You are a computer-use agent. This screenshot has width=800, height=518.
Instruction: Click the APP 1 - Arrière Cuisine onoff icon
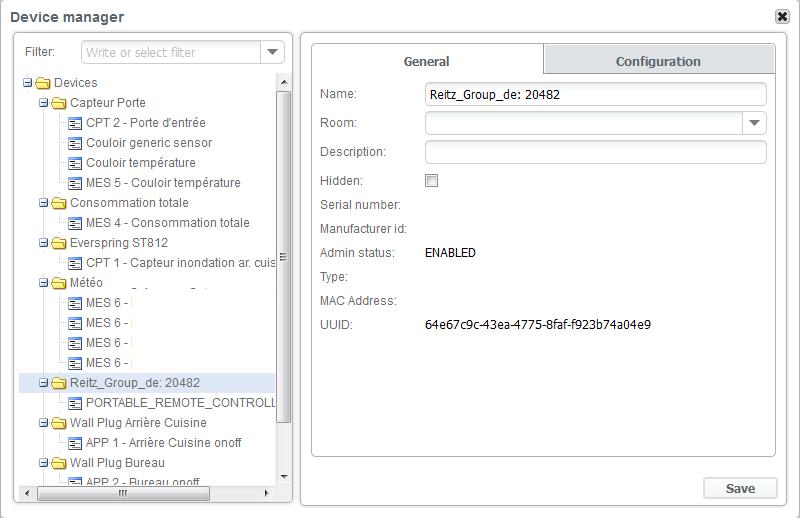[75, 443]
